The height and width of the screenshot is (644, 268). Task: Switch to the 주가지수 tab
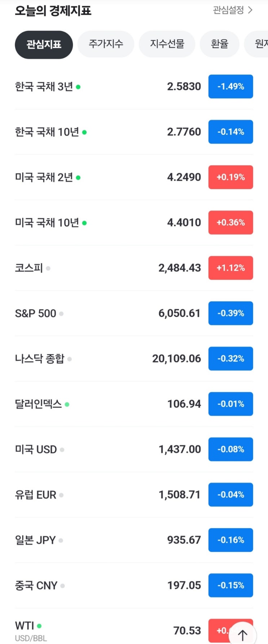coord(106,44)
